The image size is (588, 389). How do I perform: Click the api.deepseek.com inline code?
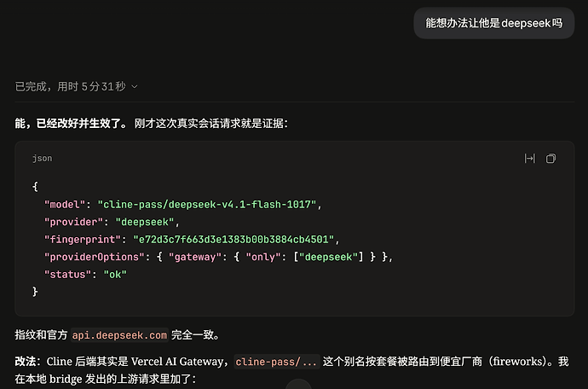tap(119, 335)
